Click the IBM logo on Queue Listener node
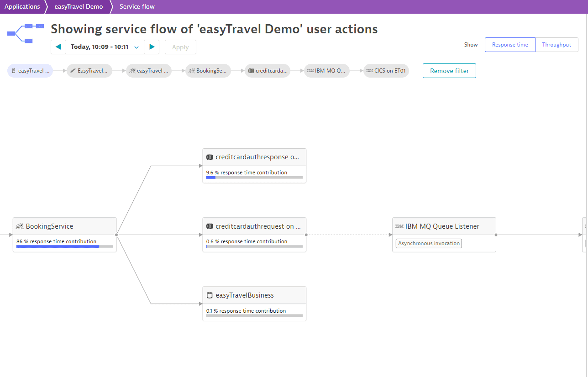588x377 pixels. [x=399, y=226]
